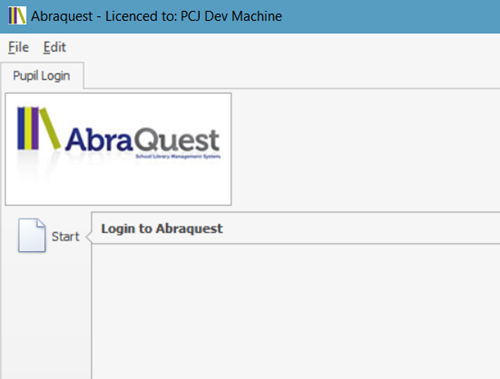Image resolution: width=500 pixels, height=379 pixels.
Task: Click the Abraquest title bar app icon
Action: (x=17, y=16)
